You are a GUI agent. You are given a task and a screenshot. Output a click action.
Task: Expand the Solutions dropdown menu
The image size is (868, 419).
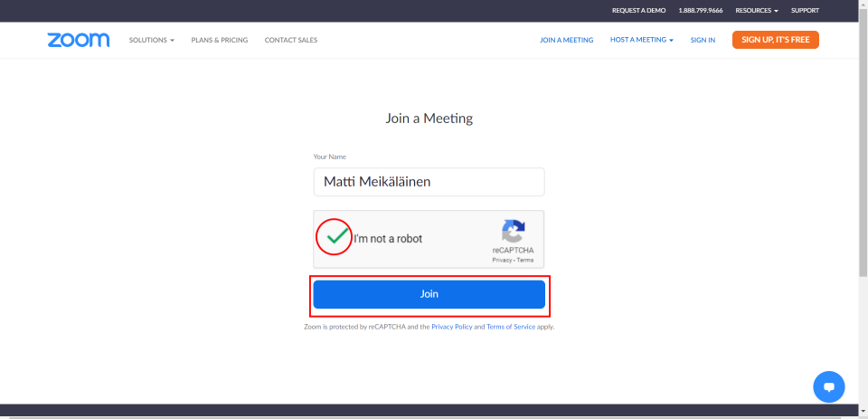pyautogui.click(x=152, y=40)
